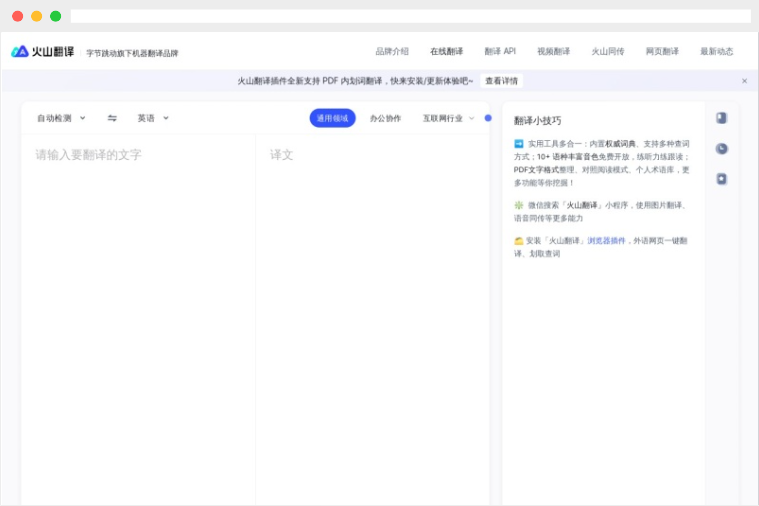Open 品牌介绍 in the top navigation
The height and width of the screenshot is (506, 759).
point(392,51)
